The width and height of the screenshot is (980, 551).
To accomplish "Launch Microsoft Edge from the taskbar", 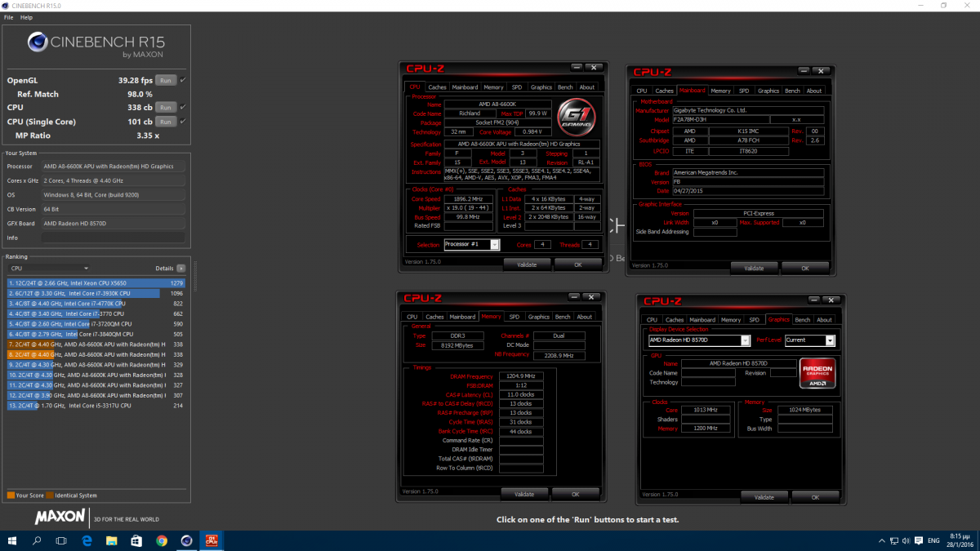I will tap(87, 540).
